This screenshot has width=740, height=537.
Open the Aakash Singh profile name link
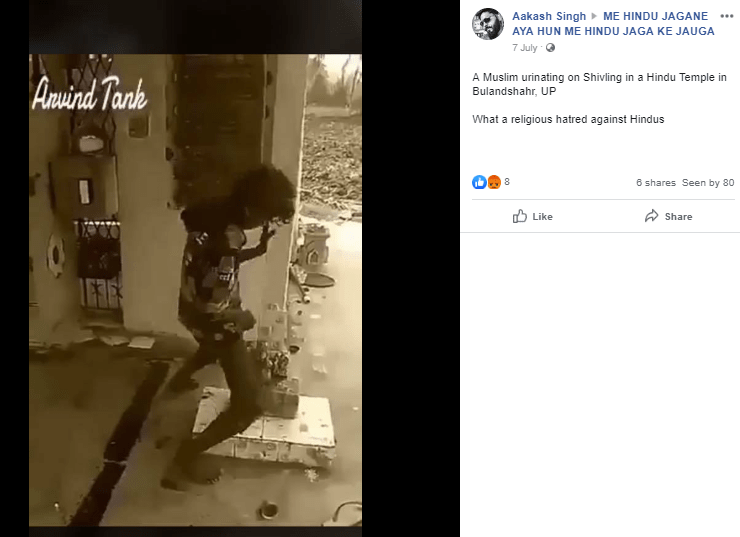point(549,16)
